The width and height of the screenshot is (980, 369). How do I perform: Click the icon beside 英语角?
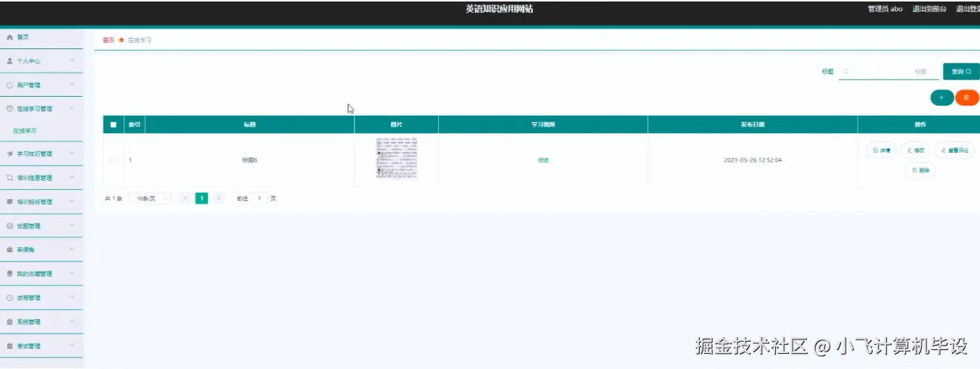pyautogui.click(x=10, y=250)
